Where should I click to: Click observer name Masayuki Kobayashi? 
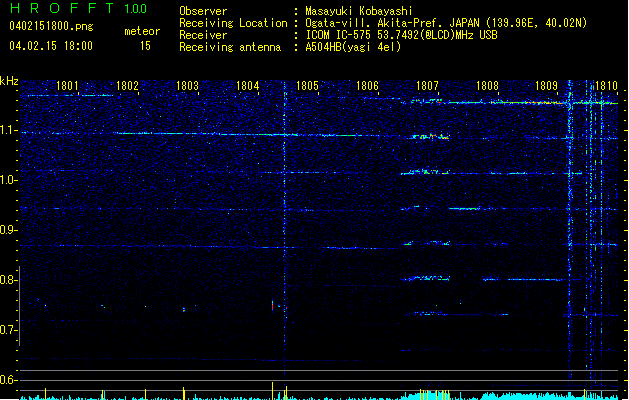coord(359,11)
